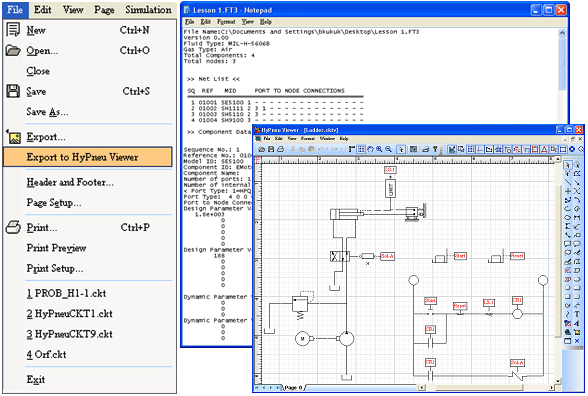Switch to the Page 0 sheet tab
The width and height of the screenshot is (588, 396).
click(x=293, y=387)
